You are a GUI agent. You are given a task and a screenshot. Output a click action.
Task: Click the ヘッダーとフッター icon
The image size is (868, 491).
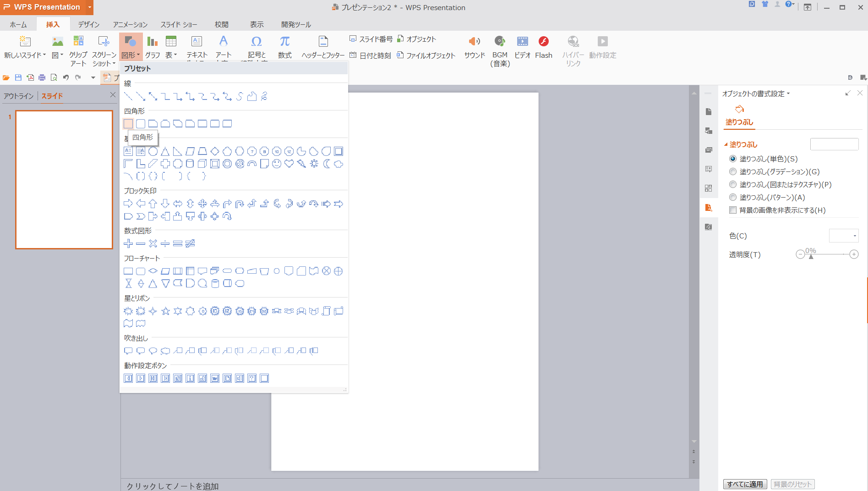pyautogui.click(x=323, y=47)
